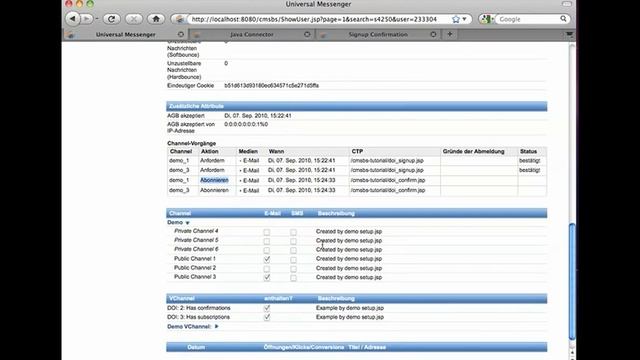Close the Java Connector tab
This screenshot has height=360, width=640.
tap(307, 34)
